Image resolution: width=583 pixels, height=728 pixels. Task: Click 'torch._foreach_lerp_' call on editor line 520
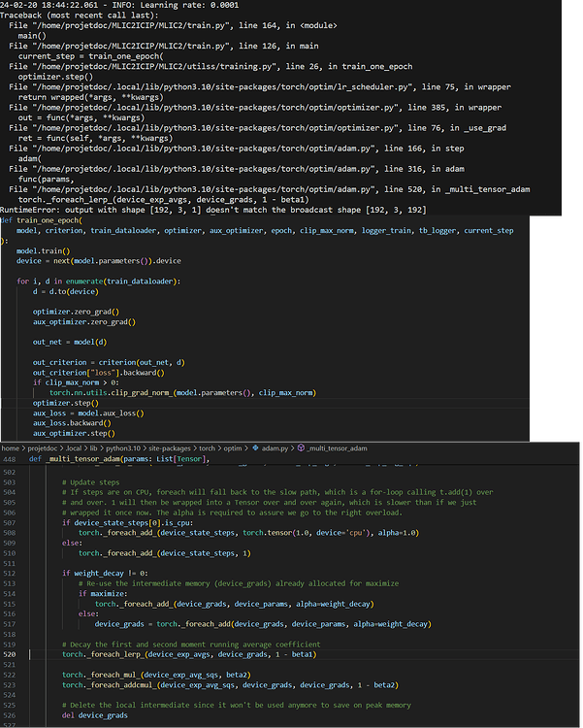pos(189,654)
